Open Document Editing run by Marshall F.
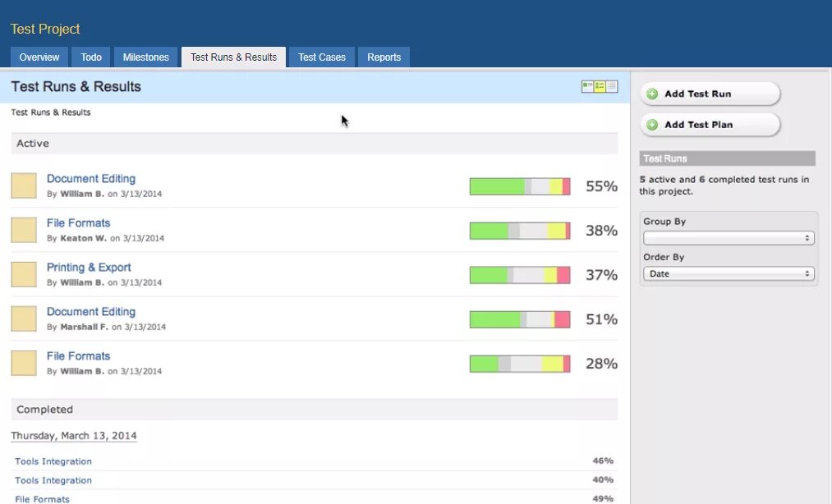 click(x=90, y=311)
